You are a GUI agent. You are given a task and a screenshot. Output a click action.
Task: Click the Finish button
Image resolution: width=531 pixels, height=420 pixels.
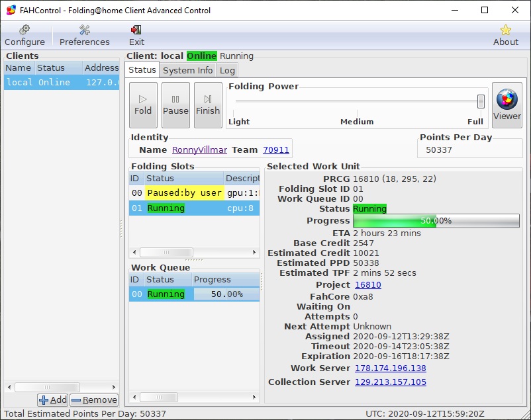click(208, 105)
